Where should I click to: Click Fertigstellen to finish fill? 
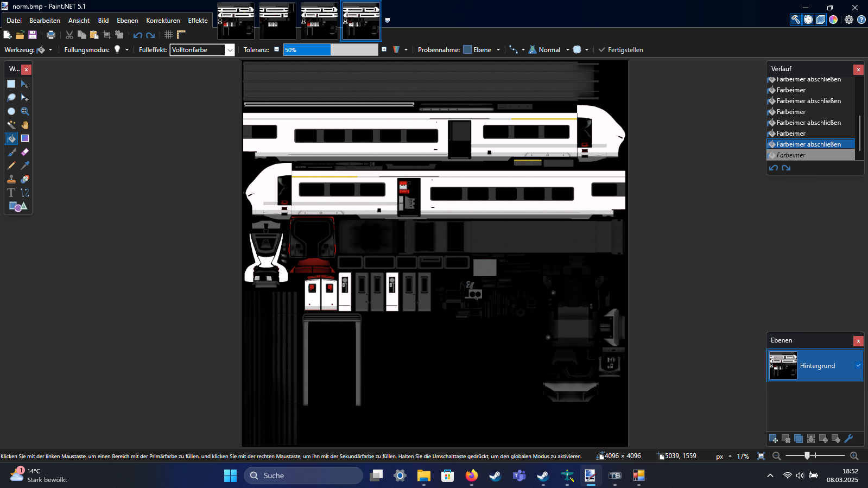click(x=620, y=49)
